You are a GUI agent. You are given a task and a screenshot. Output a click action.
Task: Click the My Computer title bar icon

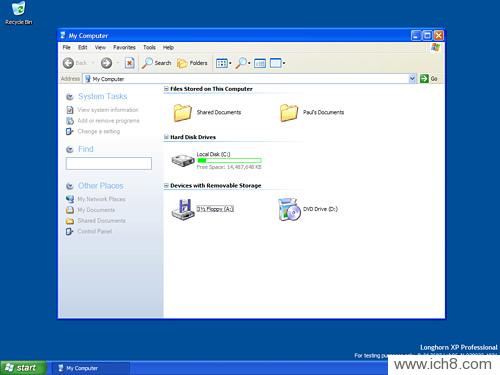click(x=63, y=35)
